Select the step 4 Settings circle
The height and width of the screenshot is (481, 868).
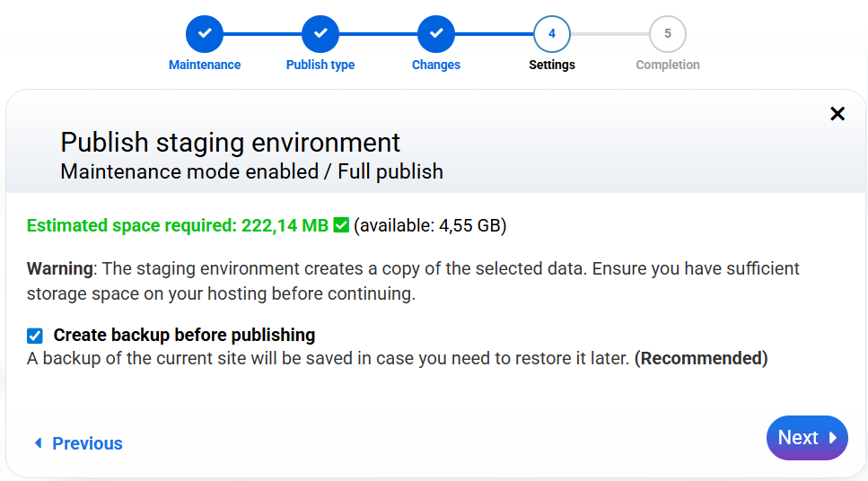coord(551,34)
